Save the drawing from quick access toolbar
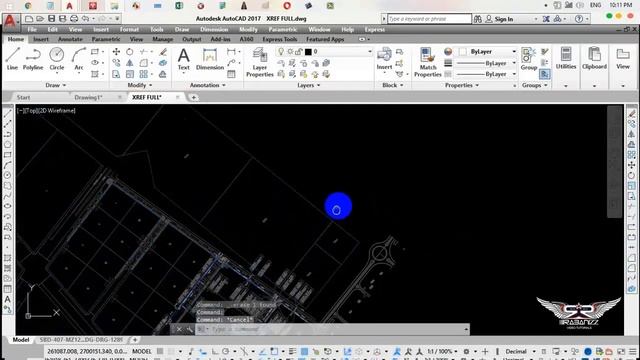This screenshot has height=360, width=640. coord(51,19)
